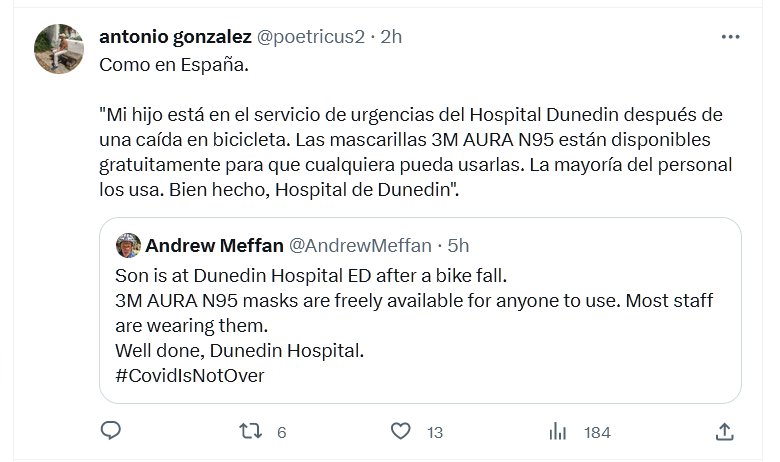Click the @poetricus2 handle
The height and width of the screenshot is (462, 780).
pos(312,37)
